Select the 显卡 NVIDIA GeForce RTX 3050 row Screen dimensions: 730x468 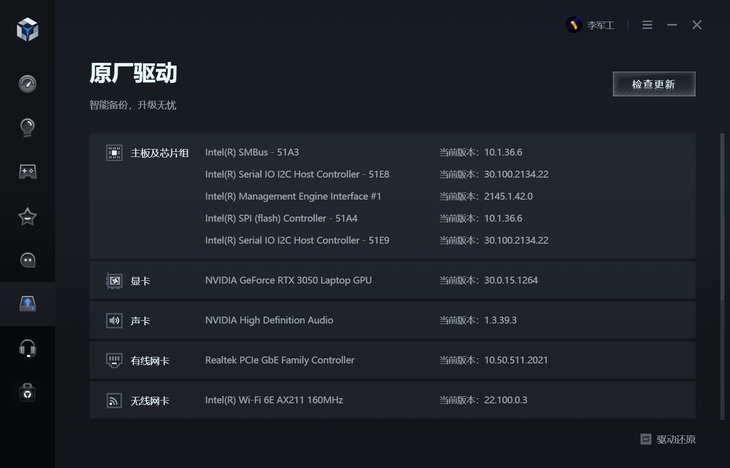click(x=392, y=280)
